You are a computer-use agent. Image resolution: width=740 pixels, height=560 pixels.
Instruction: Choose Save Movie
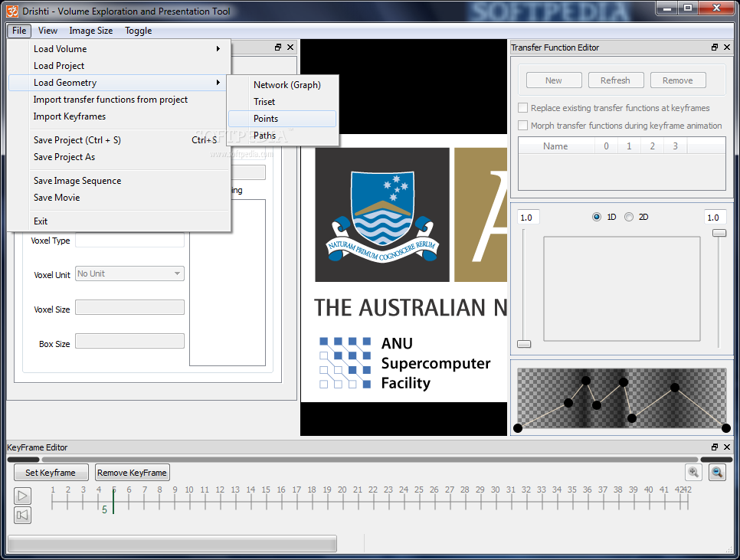point(120,198)
